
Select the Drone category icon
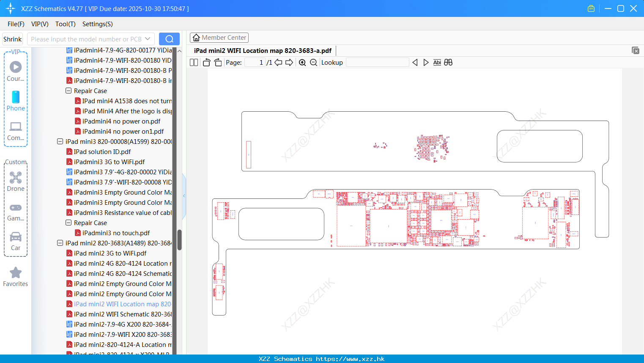coord(16,181)
